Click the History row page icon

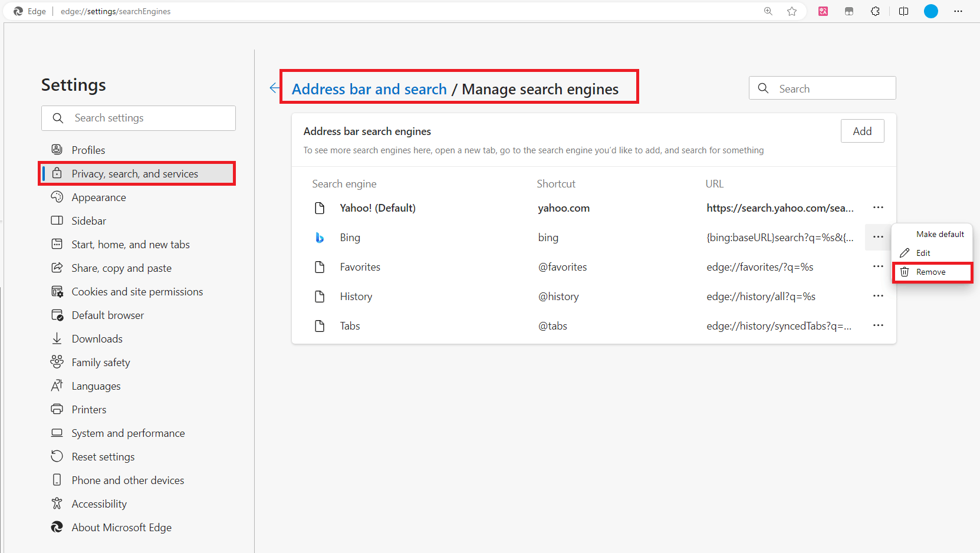(320, 297)
